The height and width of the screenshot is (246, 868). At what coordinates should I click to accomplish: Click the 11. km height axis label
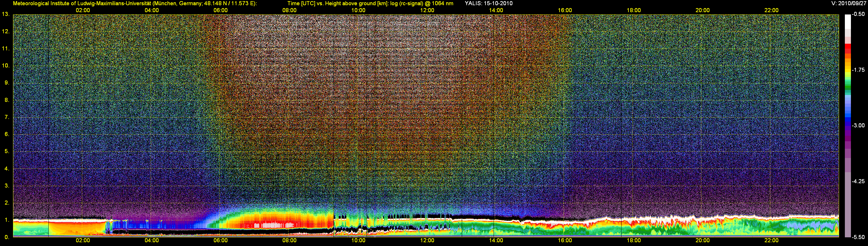point(6,49)
